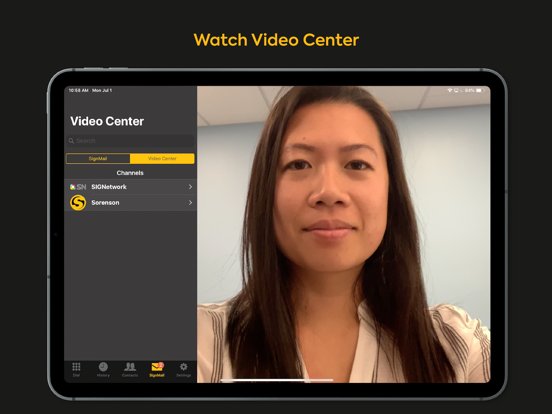Click the magnifier icon in search bar
Viewport: 552px width, 414px height.
pyautogui.click(x=71, y=141)
